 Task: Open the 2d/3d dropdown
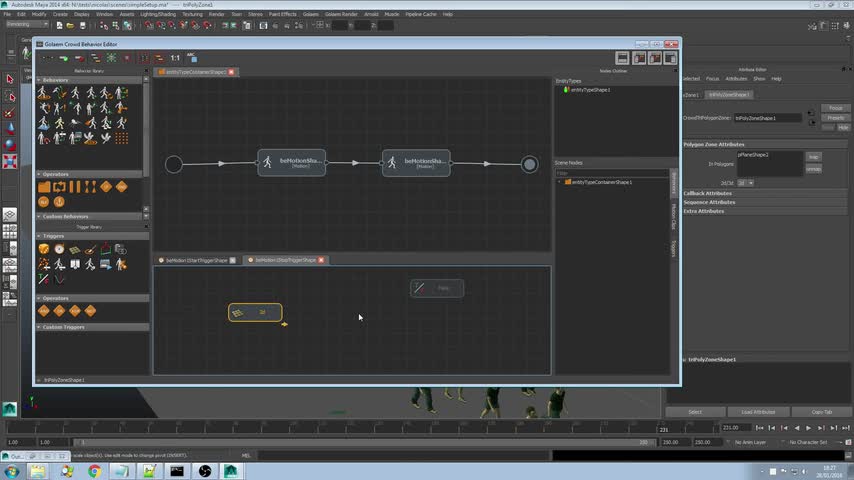click(x=745, y=183)
